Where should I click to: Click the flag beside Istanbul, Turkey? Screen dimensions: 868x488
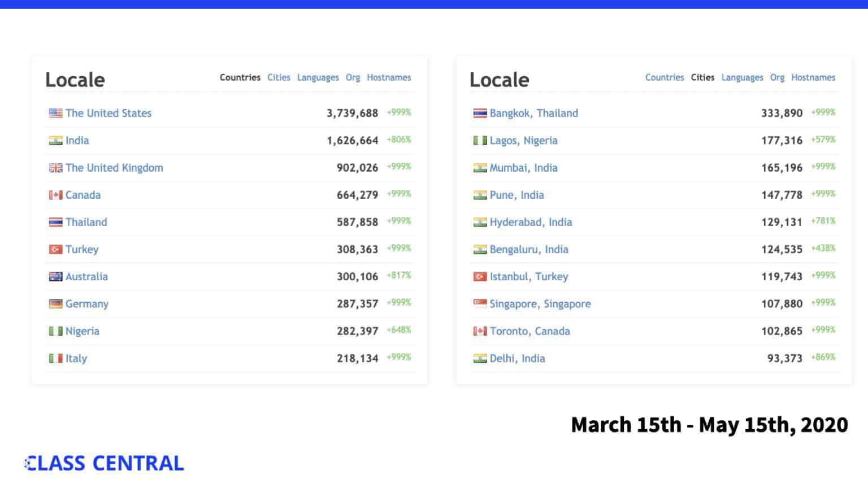tap(480, 277)
